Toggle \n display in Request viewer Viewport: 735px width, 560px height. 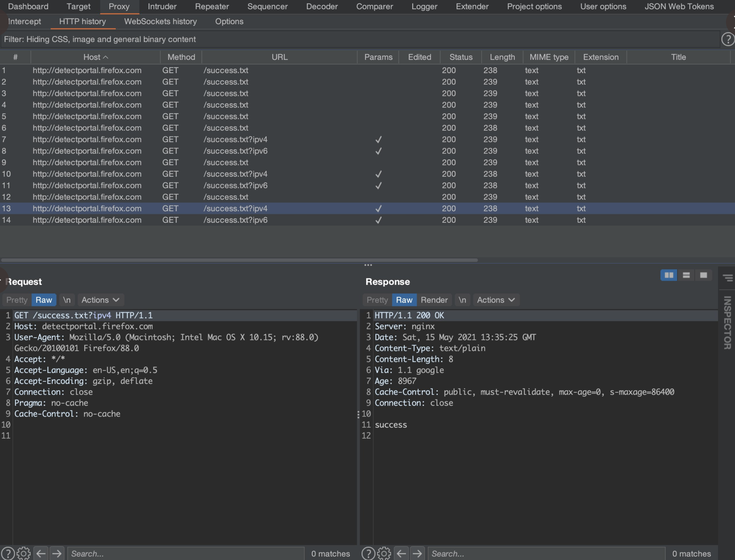point(67,300)
